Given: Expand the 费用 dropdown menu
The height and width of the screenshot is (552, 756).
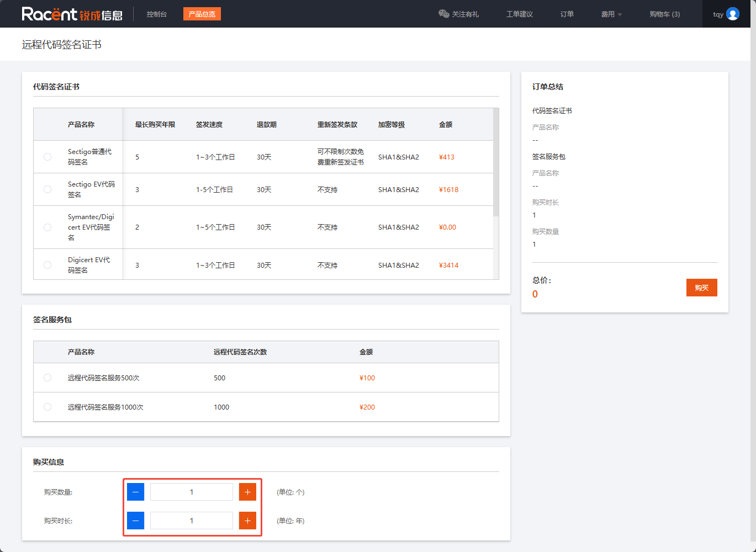Looking at the screenshot, I should click(x=611, y=14).
